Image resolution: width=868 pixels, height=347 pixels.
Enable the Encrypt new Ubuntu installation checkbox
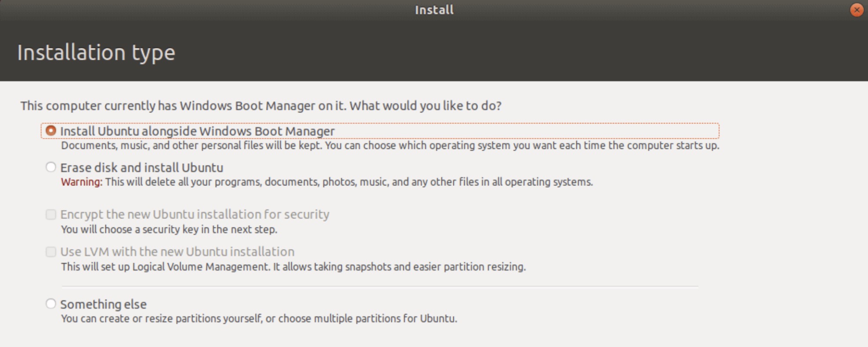click(x=51, y=214)
